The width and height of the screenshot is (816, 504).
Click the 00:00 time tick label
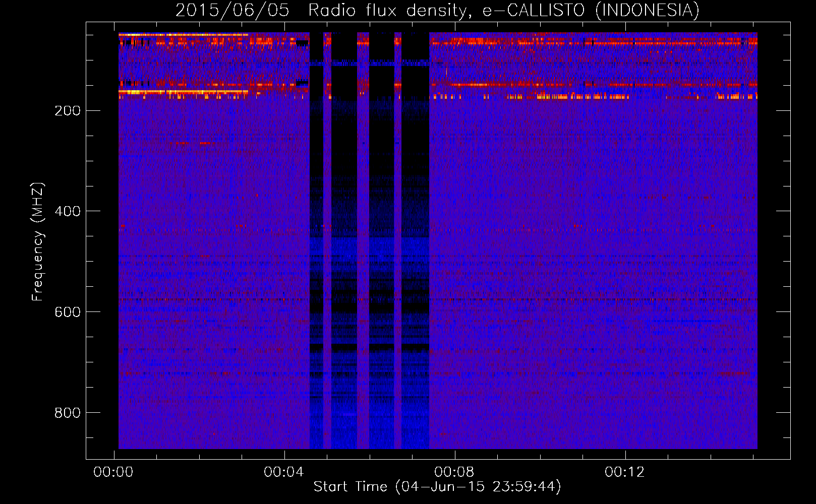coord(113,472)
